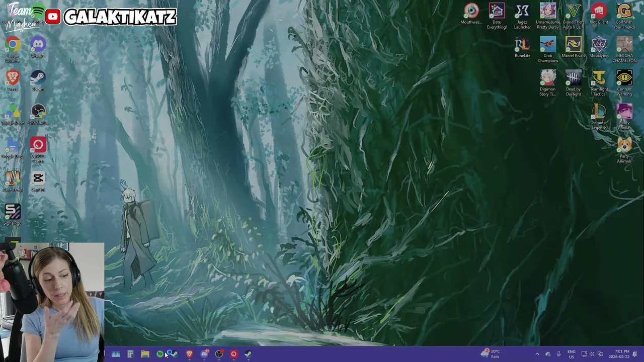Open File Explorer from the taskbar
Viewport: 644px width, 362px height.
tap(145, 354)
